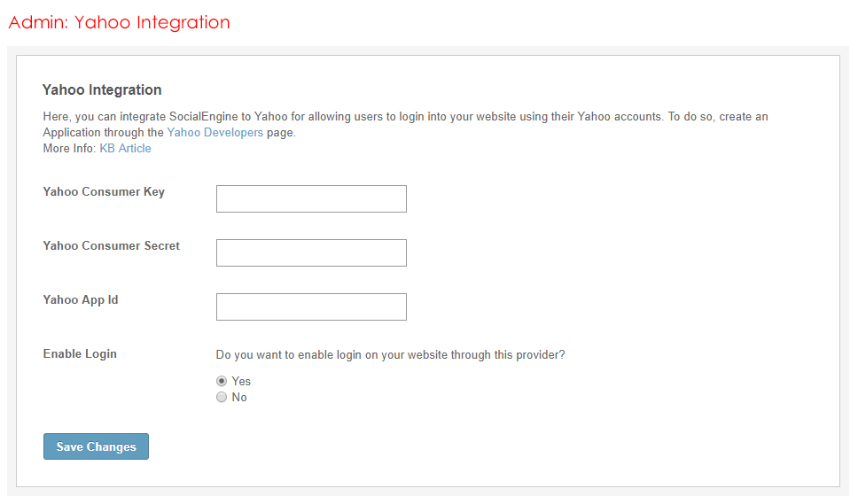
Task: Click the 'Yahoo App Id' label
Action: click(81, 300)
